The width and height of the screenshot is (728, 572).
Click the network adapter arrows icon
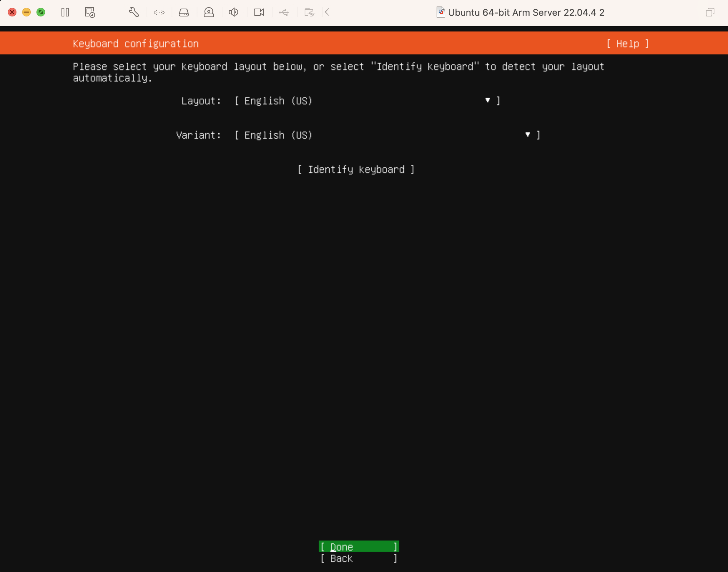(x=159, y=13)
